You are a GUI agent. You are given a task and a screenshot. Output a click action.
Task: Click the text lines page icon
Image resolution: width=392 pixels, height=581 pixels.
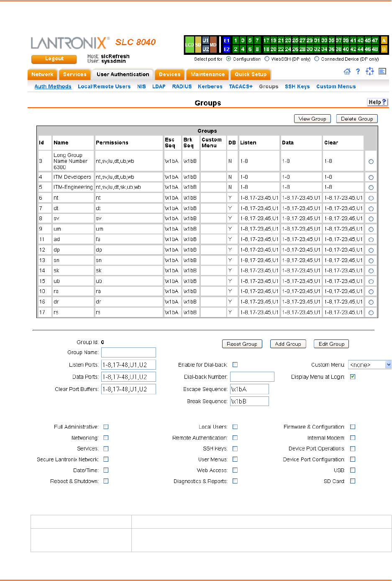(382, 72)
